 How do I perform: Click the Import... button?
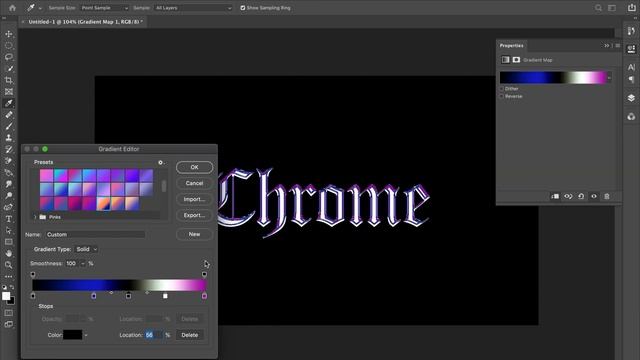click(194, 199)
